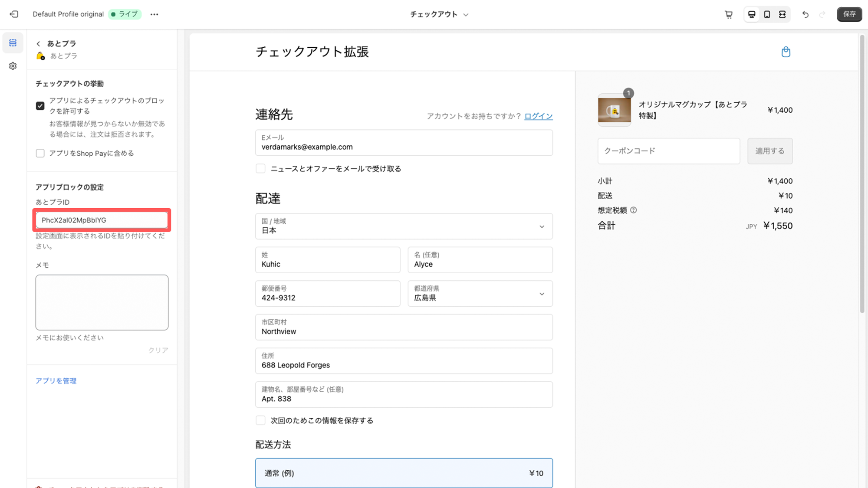Click the shopping bag icon in checkout header
Screen dimensions: 868x488
pyautogui.click(x=786, y=52)
